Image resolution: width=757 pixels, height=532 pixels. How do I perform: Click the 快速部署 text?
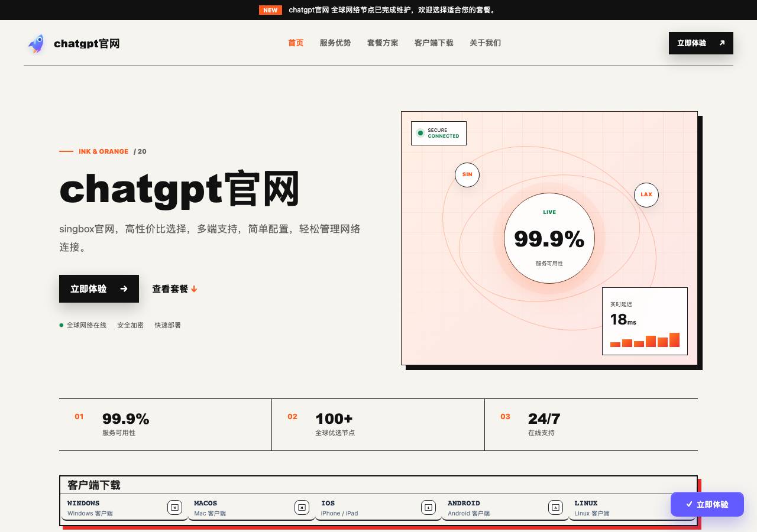pos(168,325)
